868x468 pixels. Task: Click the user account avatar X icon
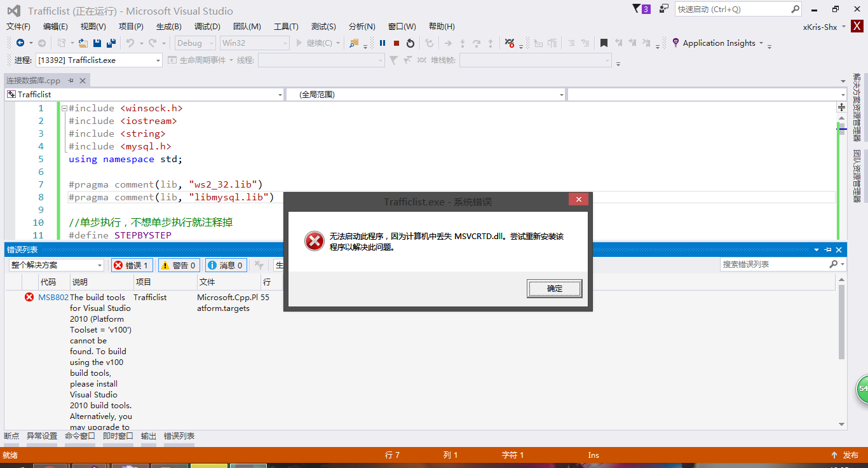857,27
